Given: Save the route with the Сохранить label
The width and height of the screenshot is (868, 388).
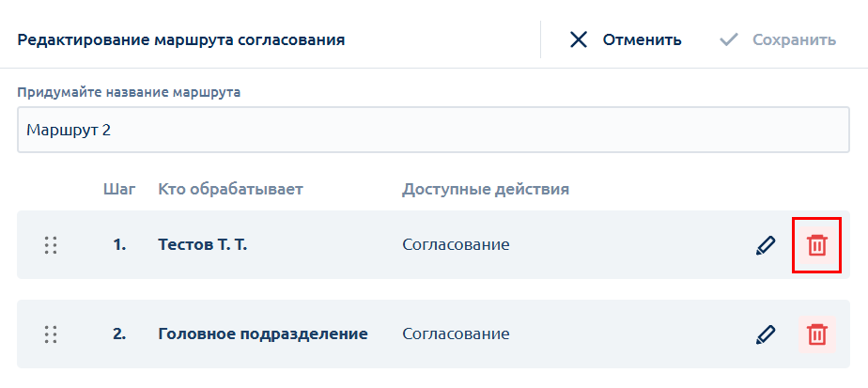Looking at the screenshot, I should 795,39.
